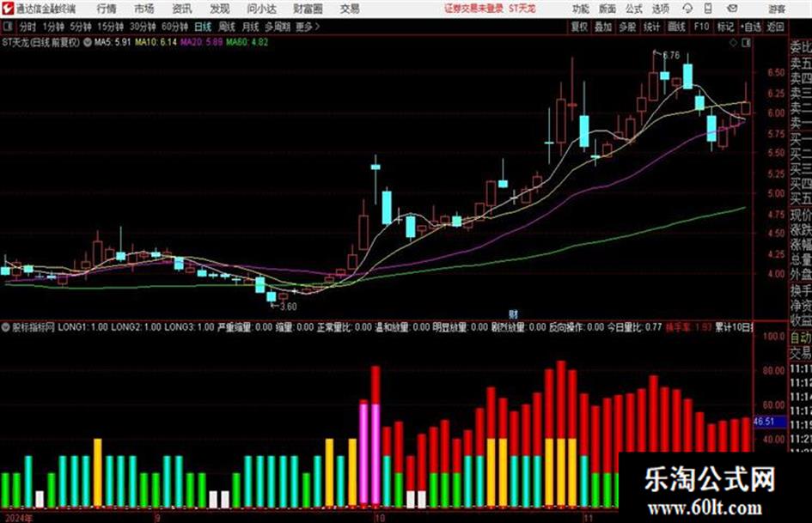
Task: Select the 多周期 multi-period tab
Action: point(278,27)
